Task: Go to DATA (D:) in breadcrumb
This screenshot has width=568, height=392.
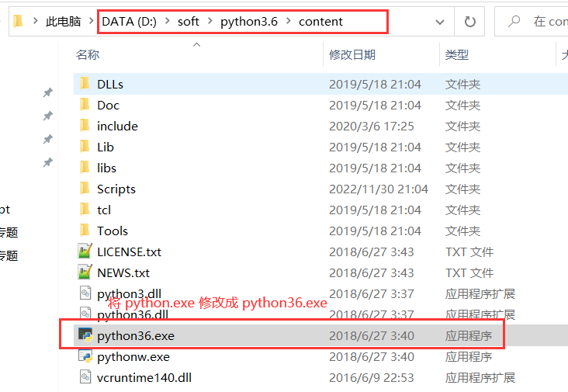Action: coord(130,22)
